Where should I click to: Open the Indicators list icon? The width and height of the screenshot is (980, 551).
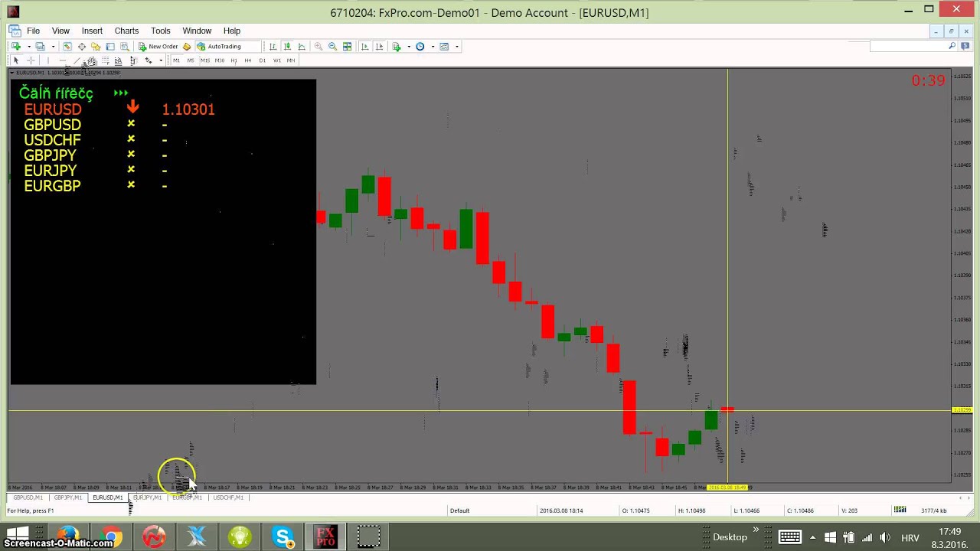(x=397, y=47)
